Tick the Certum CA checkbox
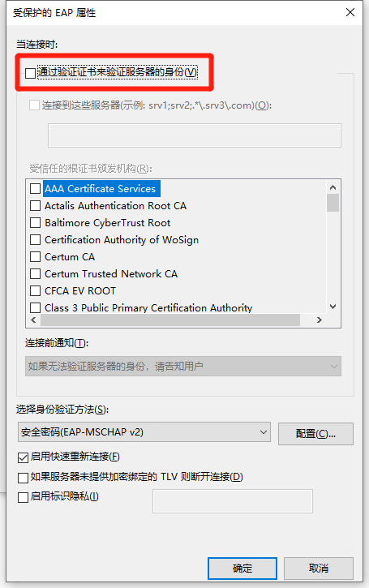The height and width of the screenshot is (588, 369). (35, 257)
